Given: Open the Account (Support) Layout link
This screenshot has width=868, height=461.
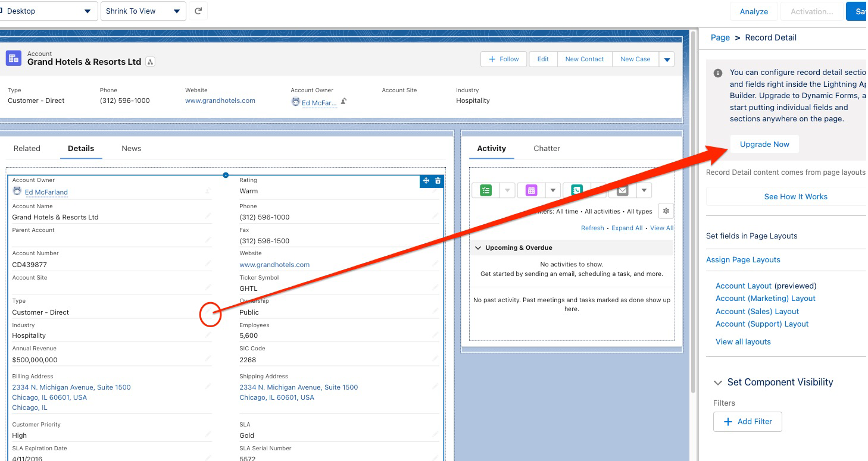Looking at the screenshot, I should point(762,324).
